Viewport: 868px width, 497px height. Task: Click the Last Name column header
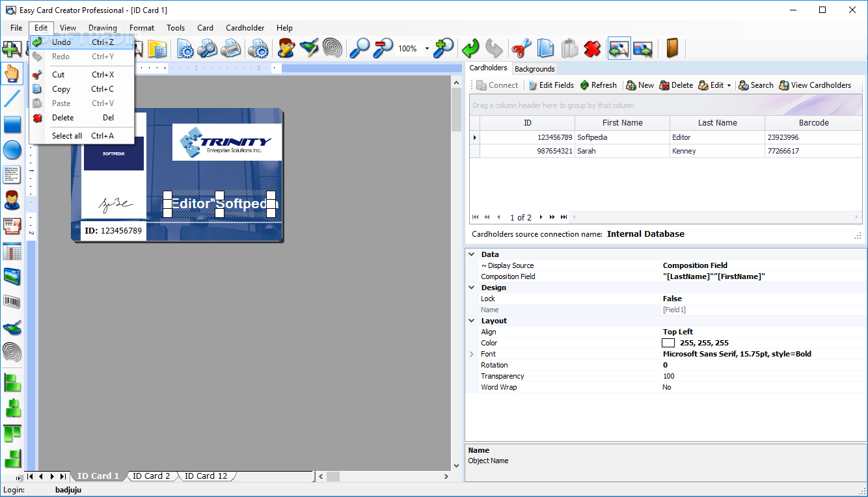717,123
